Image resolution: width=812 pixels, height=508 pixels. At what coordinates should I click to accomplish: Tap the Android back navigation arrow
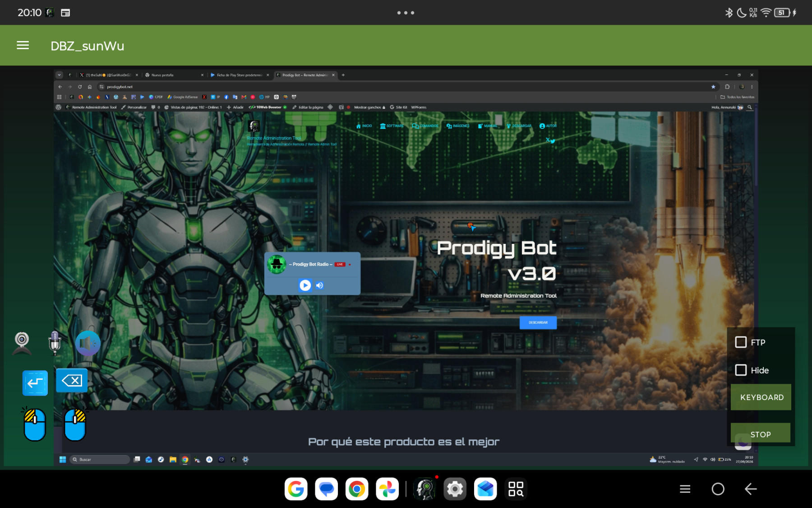[751, 489]
